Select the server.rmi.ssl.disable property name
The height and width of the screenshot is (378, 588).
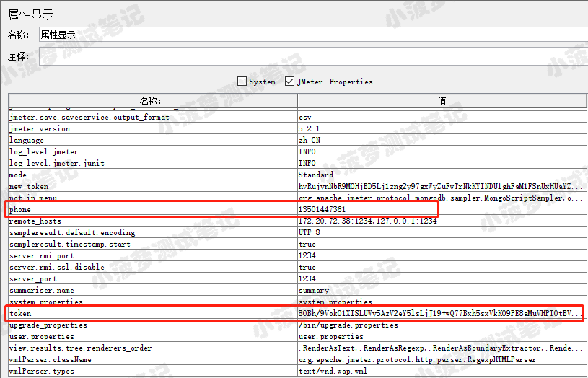pyautogui.click(x=56, y=267)
